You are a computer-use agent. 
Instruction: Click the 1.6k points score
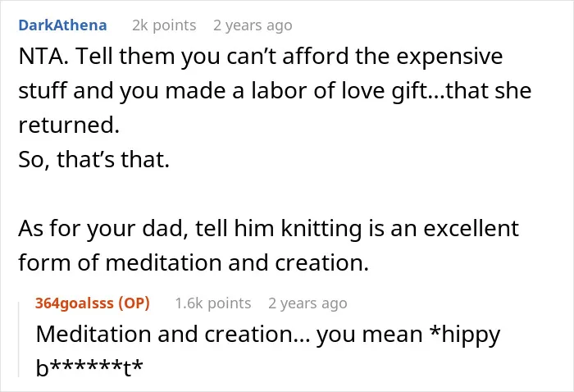(213, 303)
